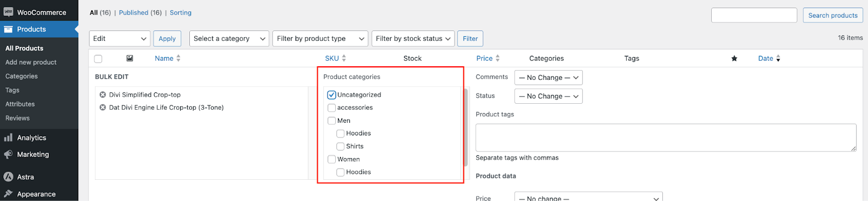Open the Status No Change dropdown

pyautogui.click(x=548, y=96)
